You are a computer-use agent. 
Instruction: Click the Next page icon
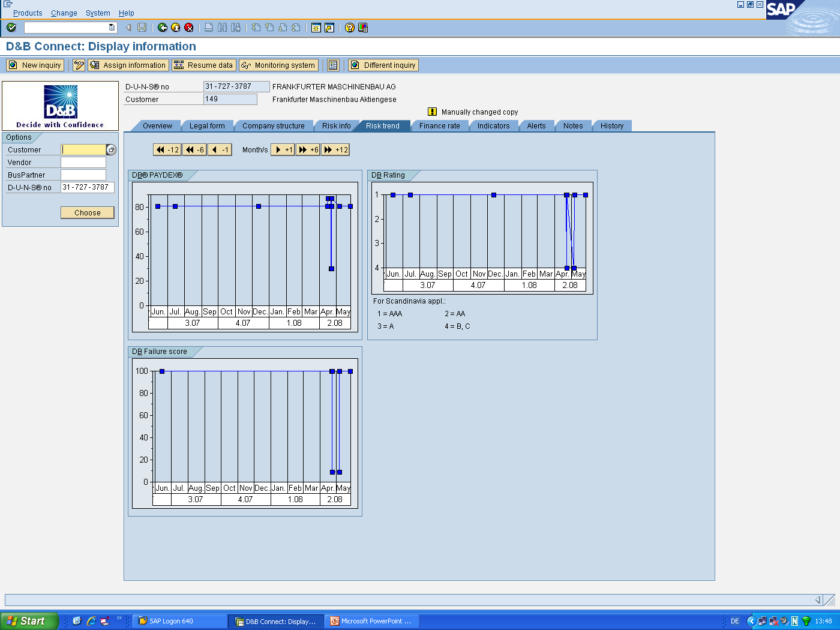[283, 28]
